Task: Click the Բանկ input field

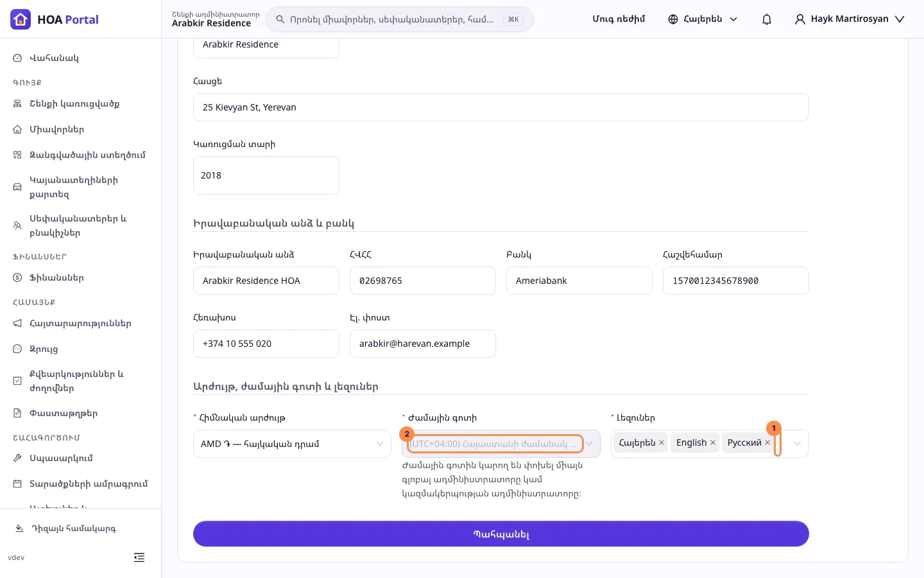Action: (x=579, y=281)
